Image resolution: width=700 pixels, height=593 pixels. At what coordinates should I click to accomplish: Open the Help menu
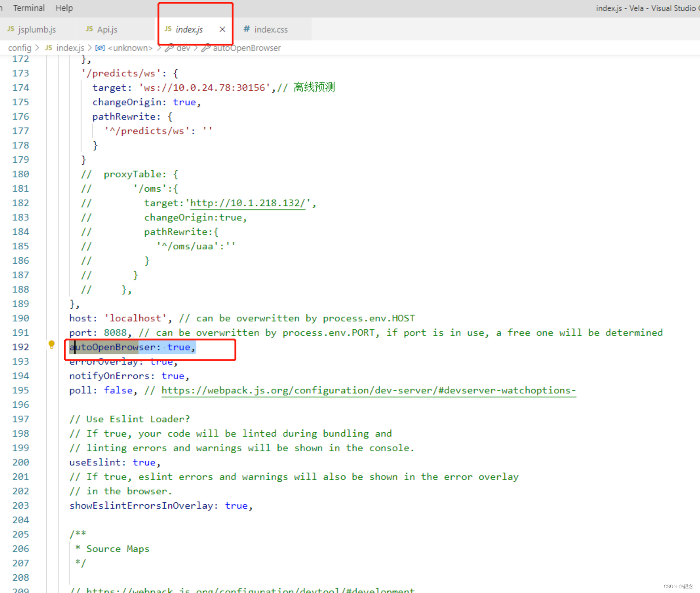64,8
